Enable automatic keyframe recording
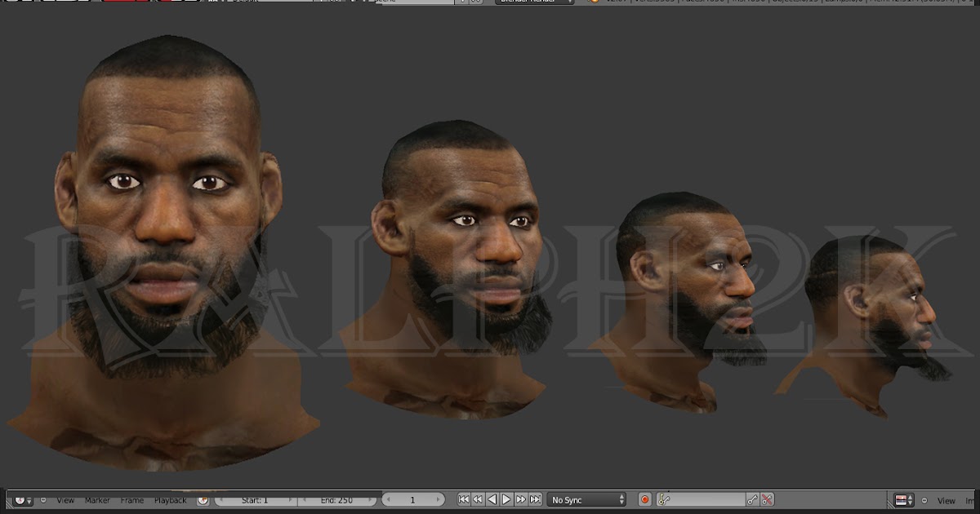This screenshot has height=514, width=980. [644, 500]
